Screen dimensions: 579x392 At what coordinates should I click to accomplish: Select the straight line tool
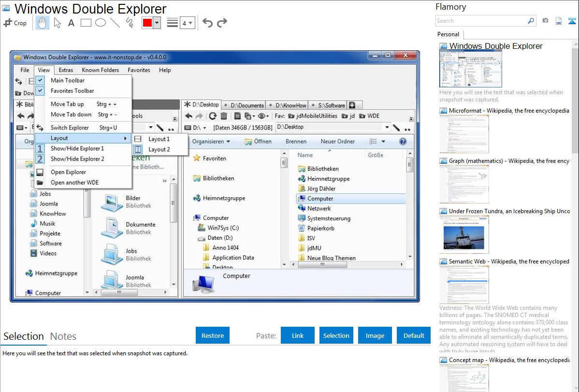click(115, 23)
